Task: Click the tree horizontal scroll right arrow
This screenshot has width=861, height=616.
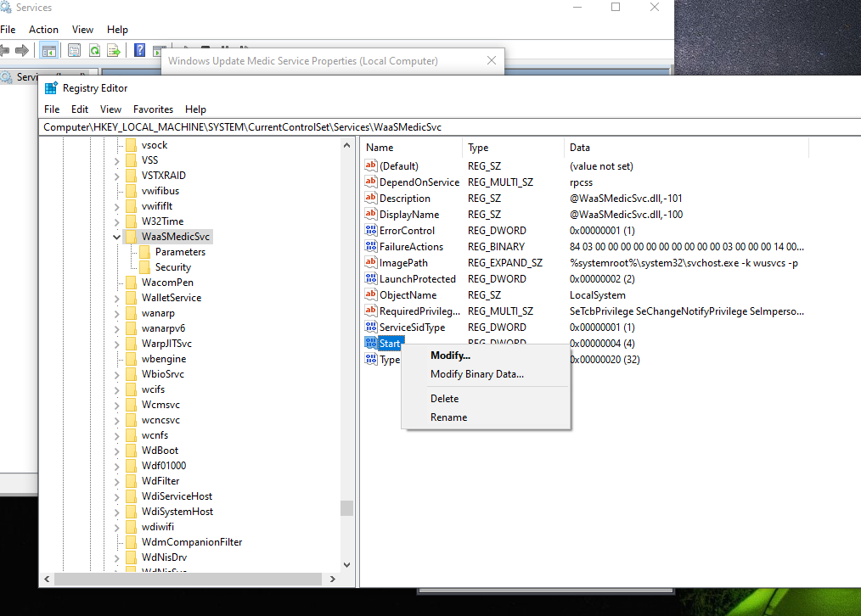Action: pos(332,580)
